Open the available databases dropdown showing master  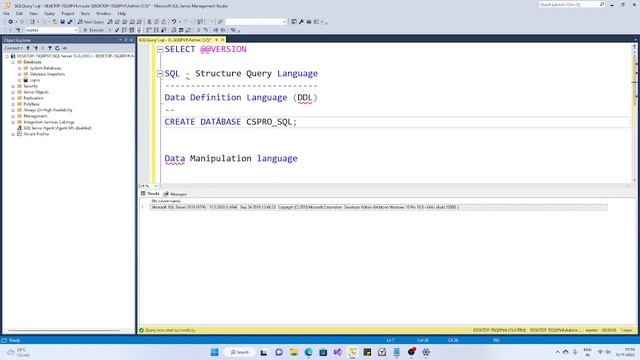pyautogui.click(x=51, y=30)
